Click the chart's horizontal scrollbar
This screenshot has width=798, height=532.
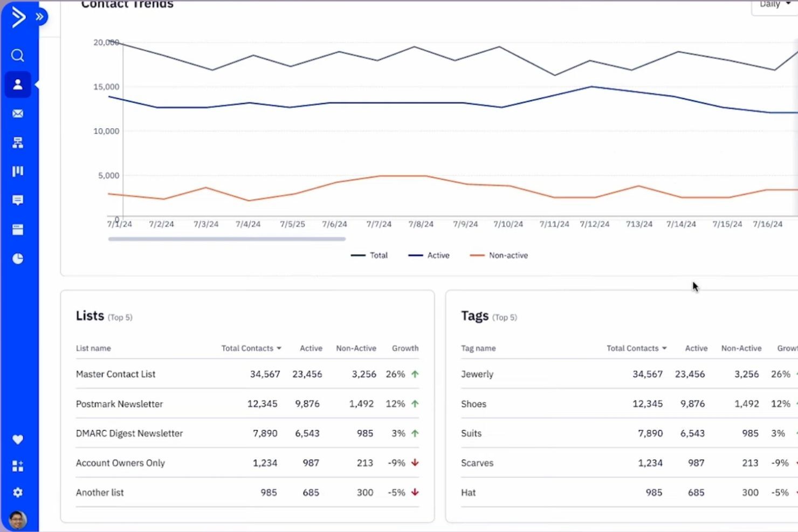(226, 239)
